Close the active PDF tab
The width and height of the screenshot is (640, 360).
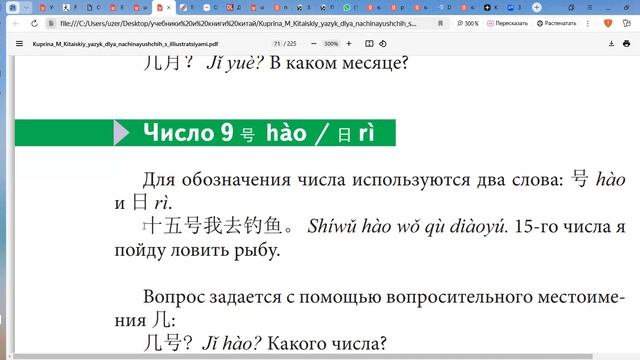point(169,7)
